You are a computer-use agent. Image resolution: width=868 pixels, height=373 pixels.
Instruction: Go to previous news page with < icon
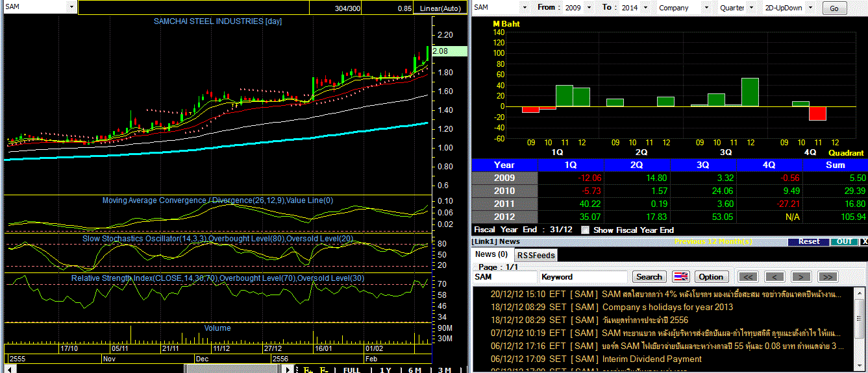click(775, 277)
